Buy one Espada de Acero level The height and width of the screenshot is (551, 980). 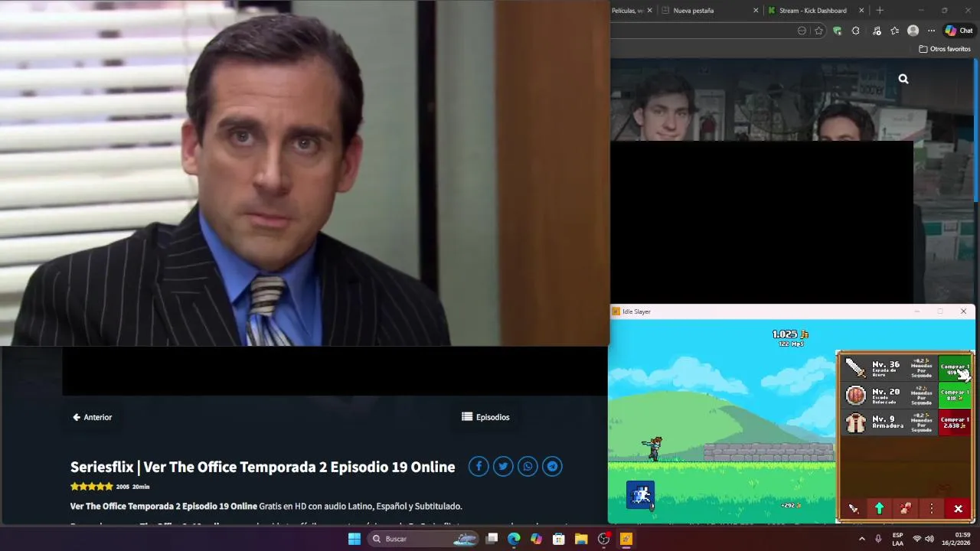955,370
